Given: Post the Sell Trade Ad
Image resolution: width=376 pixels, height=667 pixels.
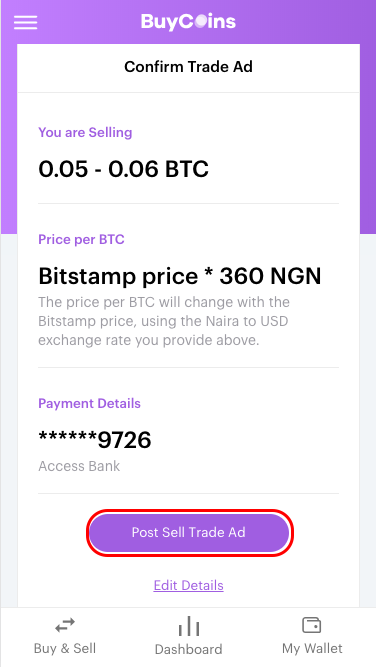Looking at the screenshot, I should [188, 533].
